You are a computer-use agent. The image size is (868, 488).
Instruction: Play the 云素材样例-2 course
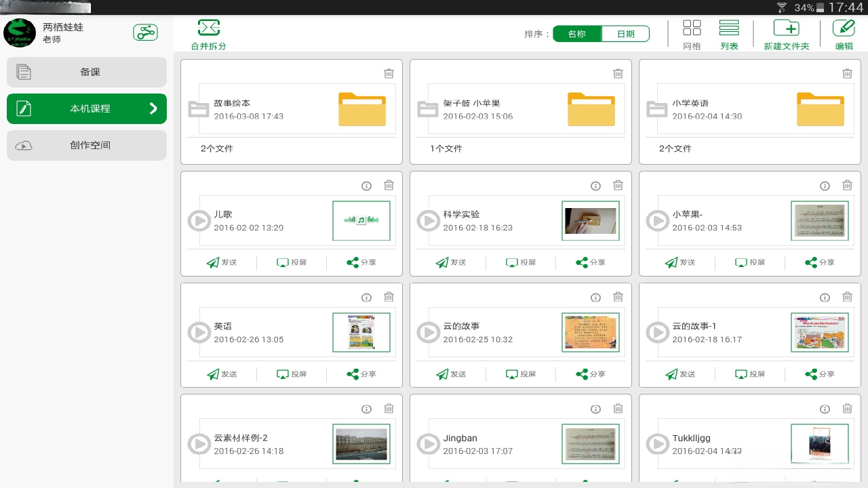click(x=199, y=444)
